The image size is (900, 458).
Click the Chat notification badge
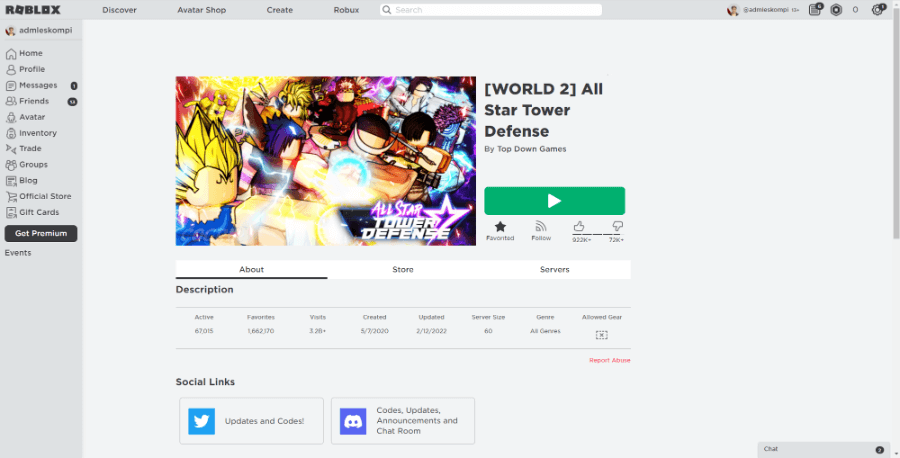coord(879,450)
